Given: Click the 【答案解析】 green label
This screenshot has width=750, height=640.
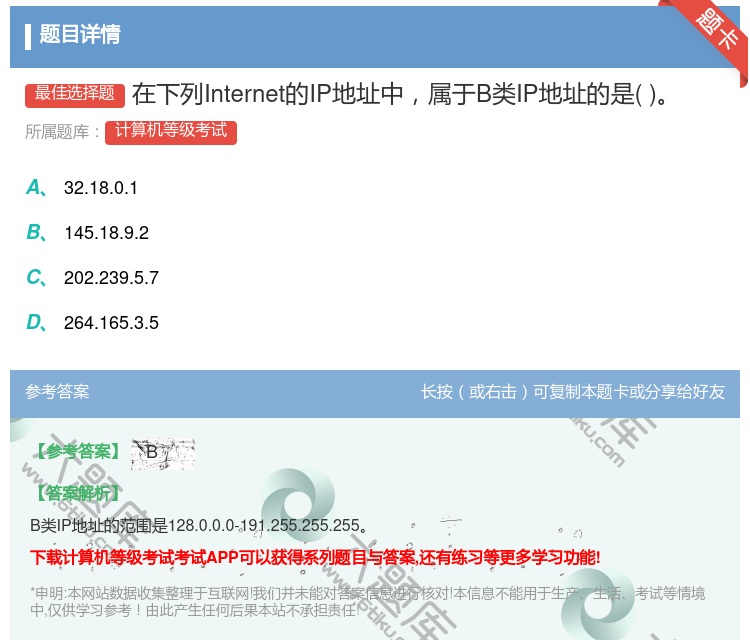Looking at the screenshot, I should coord(78,493).
